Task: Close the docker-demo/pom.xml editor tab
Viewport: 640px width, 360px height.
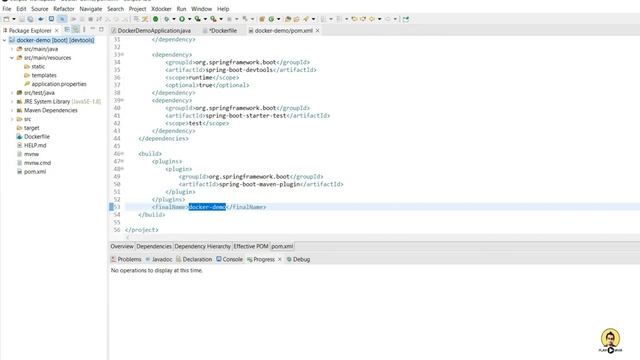Action: coord(318,31)
